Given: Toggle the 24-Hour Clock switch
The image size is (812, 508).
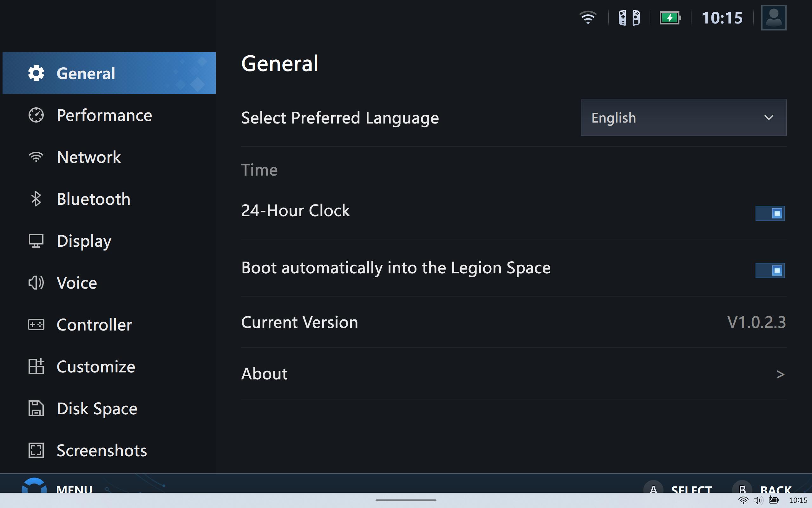Looking at the screenshot, I should coord(770,213).
